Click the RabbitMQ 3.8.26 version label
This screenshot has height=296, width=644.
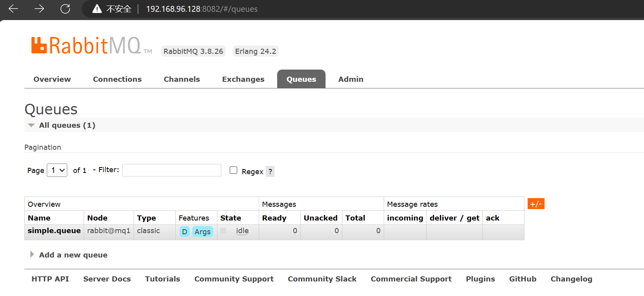pos(193,51)
